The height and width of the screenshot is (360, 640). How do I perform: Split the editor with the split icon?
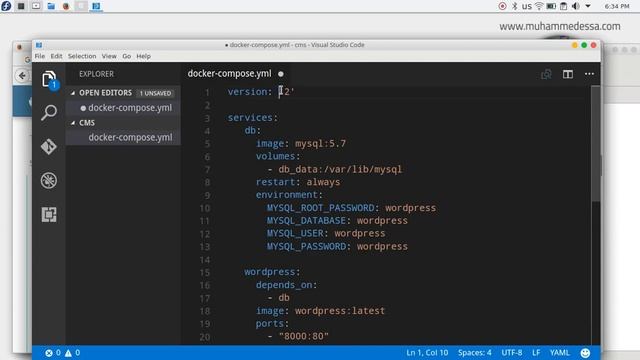click(568, 74)
